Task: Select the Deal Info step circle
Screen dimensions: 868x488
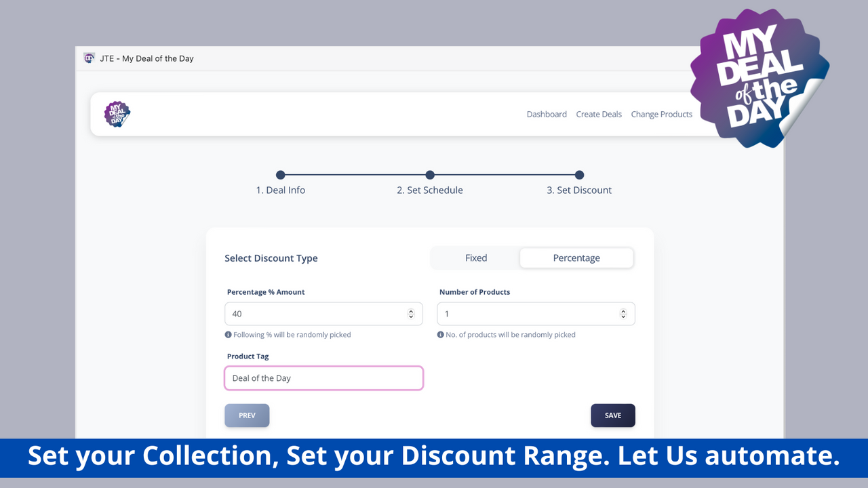Action: pyautogui.click(x=281, y=175)
